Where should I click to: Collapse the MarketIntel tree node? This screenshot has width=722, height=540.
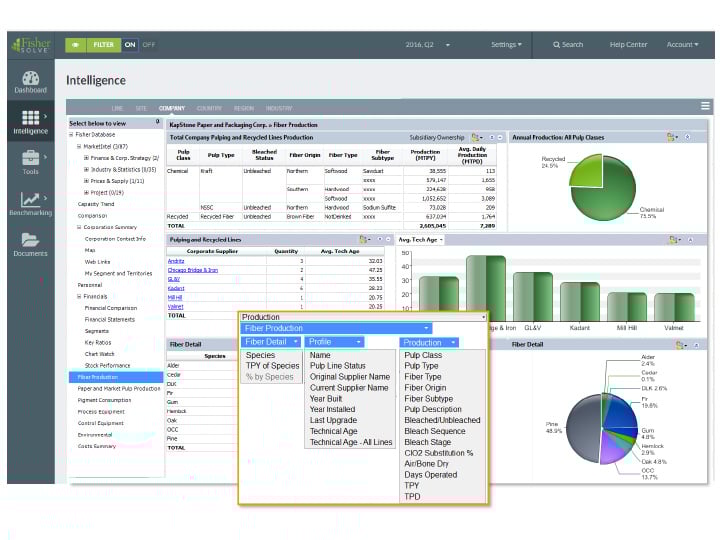point(79,146)
